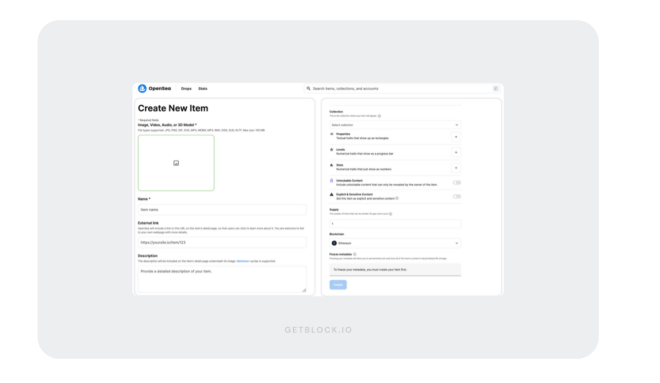Focus the Supply number field
Viewport: 660px width, 383px height.
pos(395,223)
